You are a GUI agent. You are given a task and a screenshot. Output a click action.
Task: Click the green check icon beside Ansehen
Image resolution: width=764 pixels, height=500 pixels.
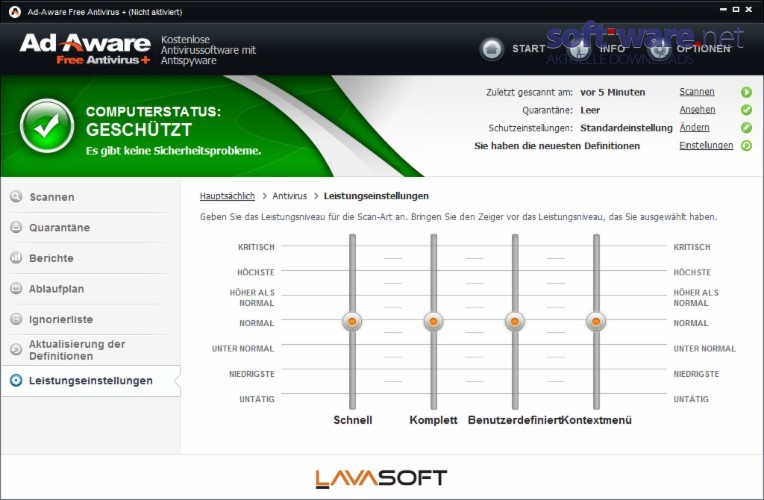(x=746, y=110)
